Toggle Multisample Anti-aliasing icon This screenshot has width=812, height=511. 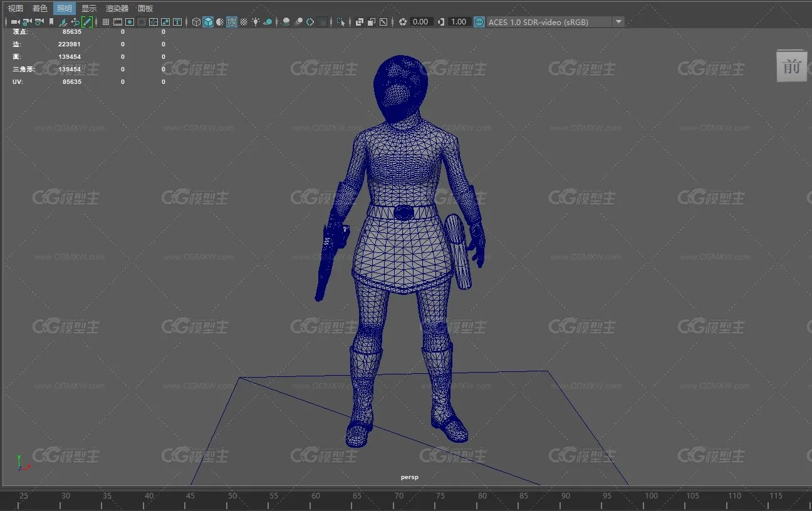(311, 22)
